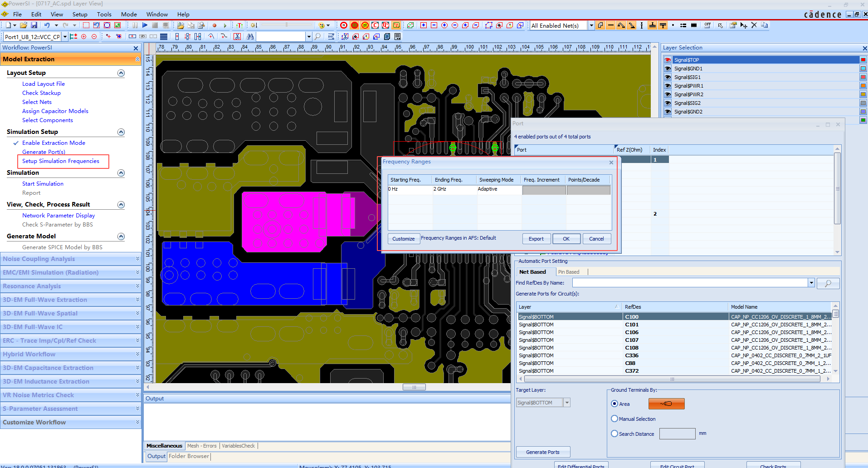Viewport: 868px width, 468px height.
Task: Select the Manual Selection radio button
Action: [614, 419]
